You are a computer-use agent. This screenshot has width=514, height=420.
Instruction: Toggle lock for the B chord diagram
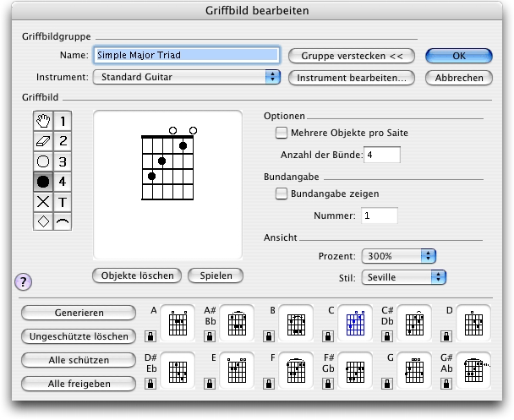click(269, 336)
